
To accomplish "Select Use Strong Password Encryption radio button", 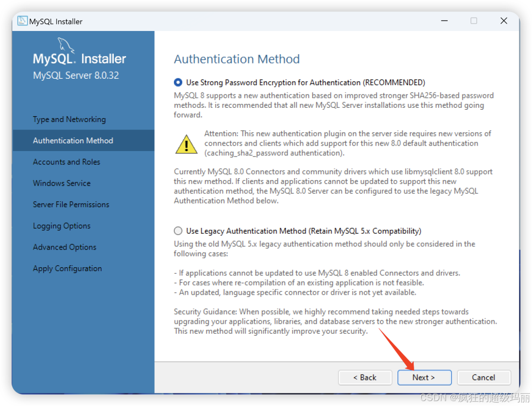I will (x=178, y=82).
